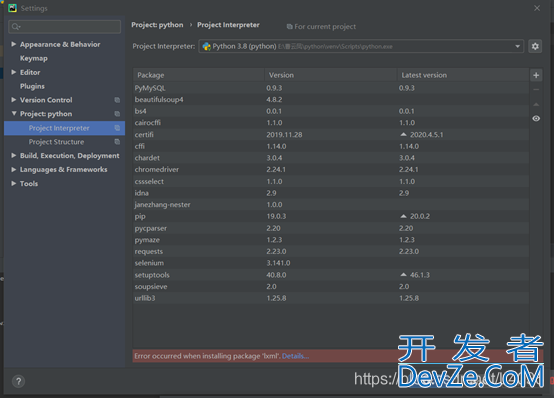Image resolution: width=554 pixels, height=398 pixels.
Task: Expand the Editor section
Action: tap(13, 72)
